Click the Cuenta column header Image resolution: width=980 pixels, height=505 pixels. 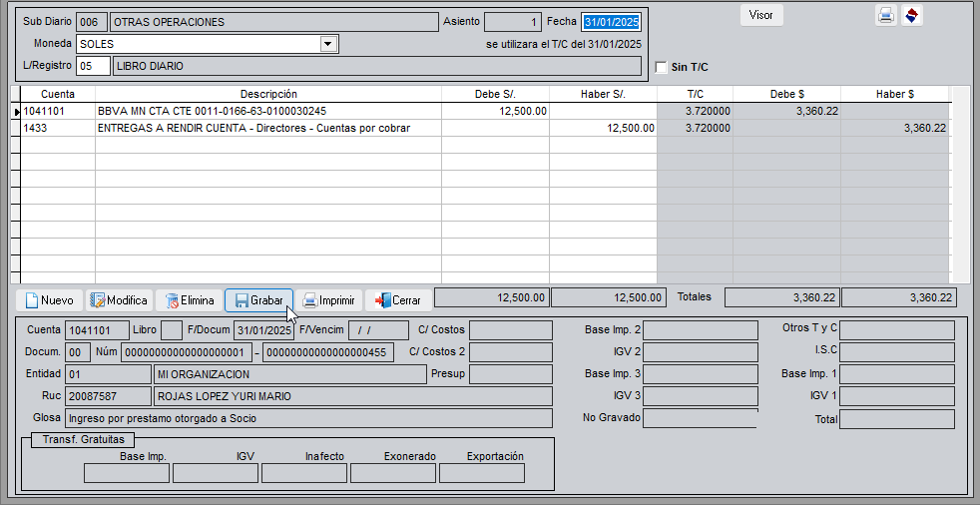click(x=58, y=95)
